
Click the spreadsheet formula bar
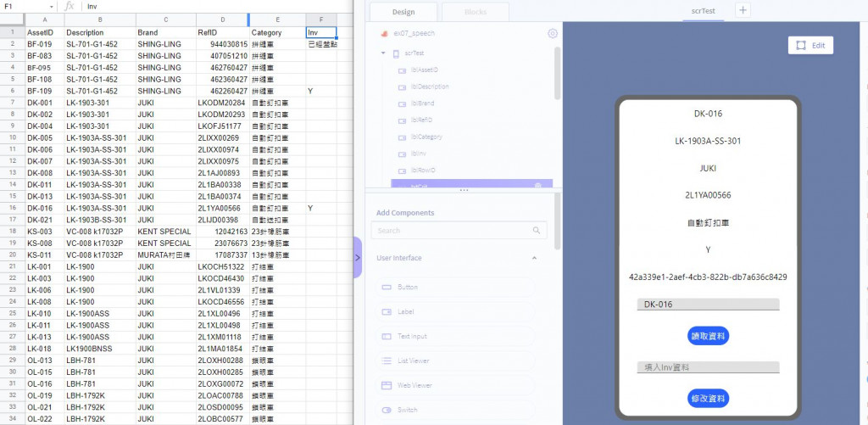218,7
